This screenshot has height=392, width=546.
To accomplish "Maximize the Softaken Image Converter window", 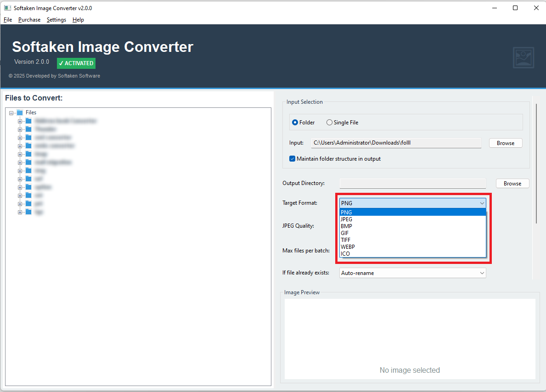I will (x=515, y=8).
